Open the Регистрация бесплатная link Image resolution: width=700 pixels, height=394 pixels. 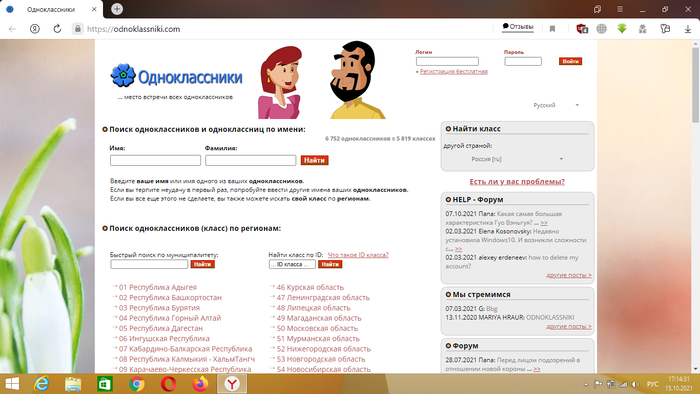coord(454,71)
